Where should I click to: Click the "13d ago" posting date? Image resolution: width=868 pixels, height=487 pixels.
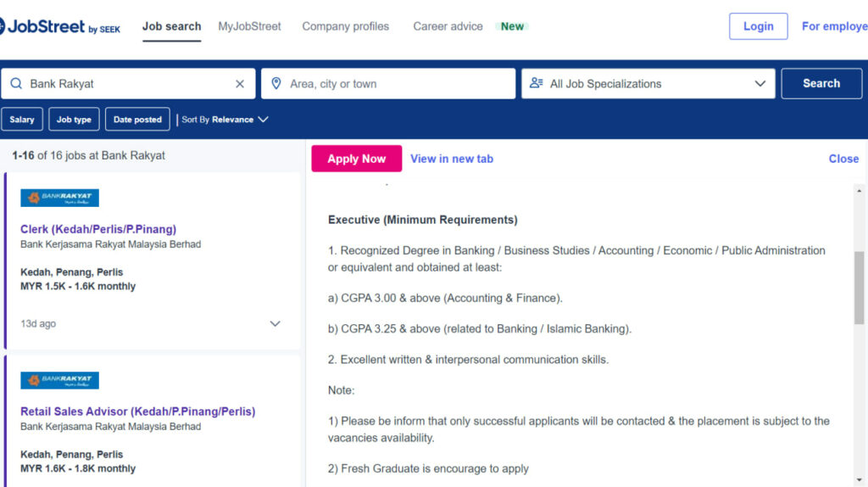pyautogui.click(x=38, y=323)
